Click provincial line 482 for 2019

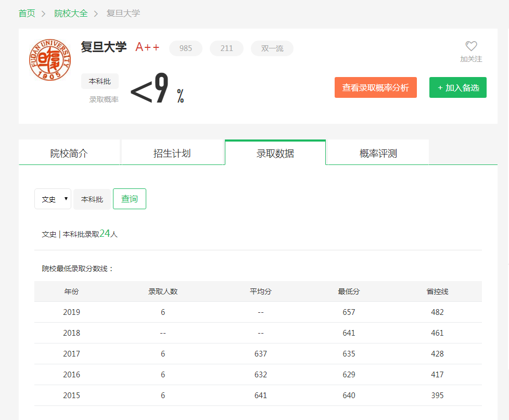[x=437, y=312]
